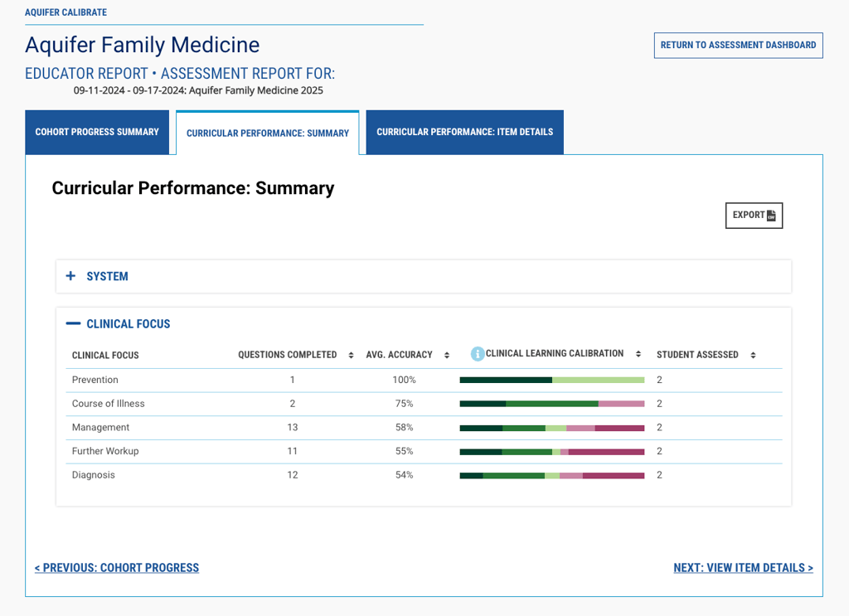The width and height of the screenshot is (849, 616).
Task: Open Curricular Performance: Item Details tab
Action: [x=464, y=132]
